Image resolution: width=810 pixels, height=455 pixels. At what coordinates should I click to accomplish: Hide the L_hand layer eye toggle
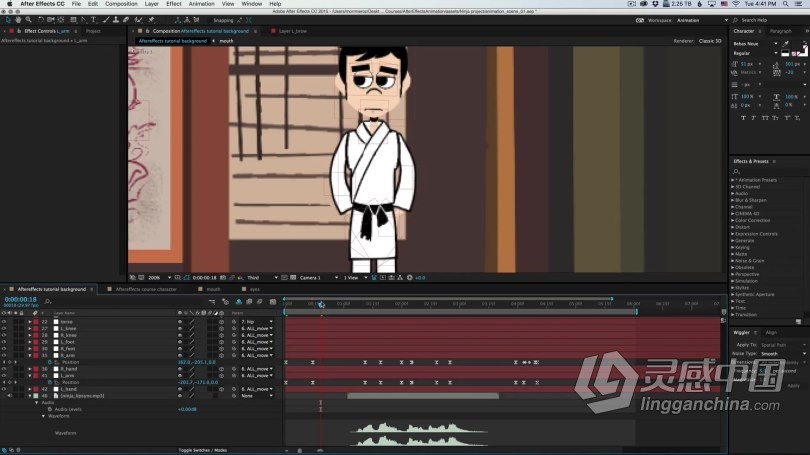point(4,389)
